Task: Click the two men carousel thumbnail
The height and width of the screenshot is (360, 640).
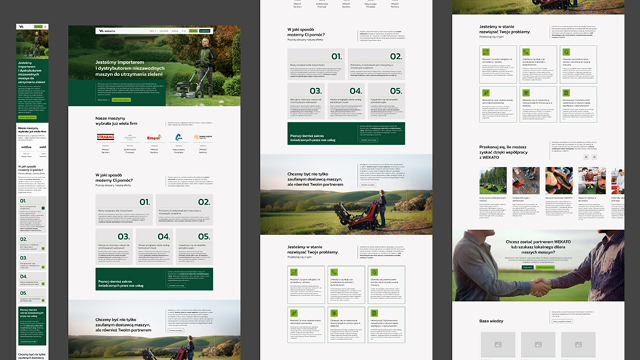Action: 592,180
